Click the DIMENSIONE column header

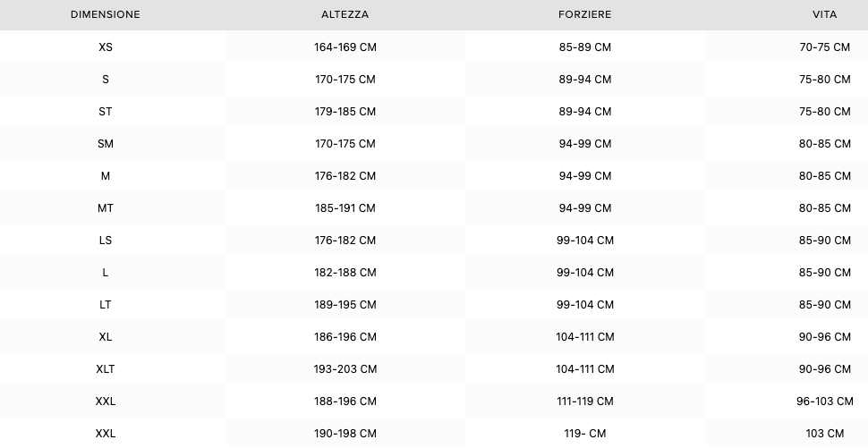106,15
